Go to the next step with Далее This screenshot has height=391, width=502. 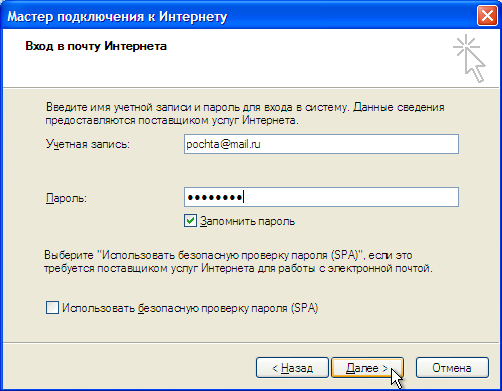coord(367,368)
